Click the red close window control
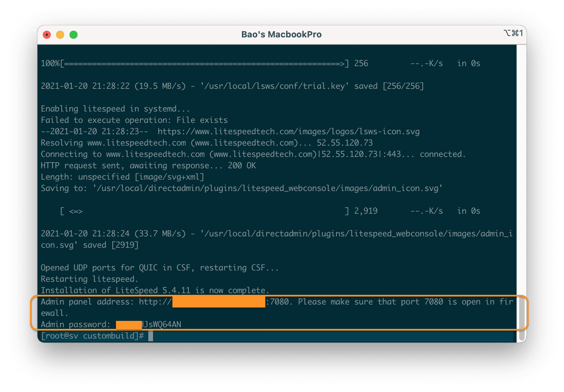 pyautogui.click(x=47, y=34)
